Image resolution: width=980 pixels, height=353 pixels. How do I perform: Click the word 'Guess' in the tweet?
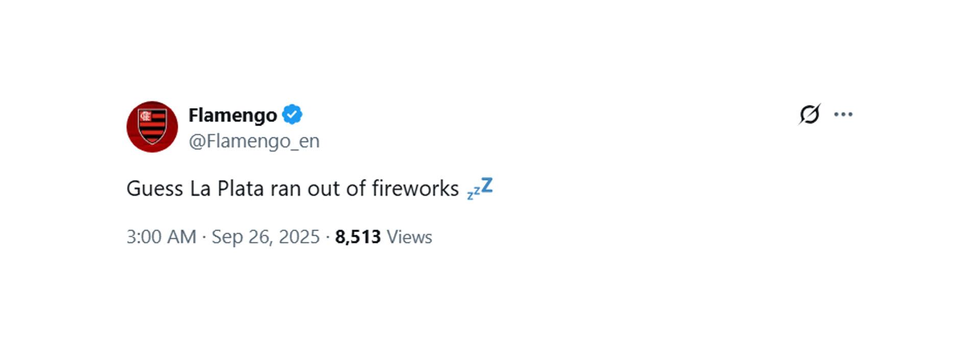[155, 189]
